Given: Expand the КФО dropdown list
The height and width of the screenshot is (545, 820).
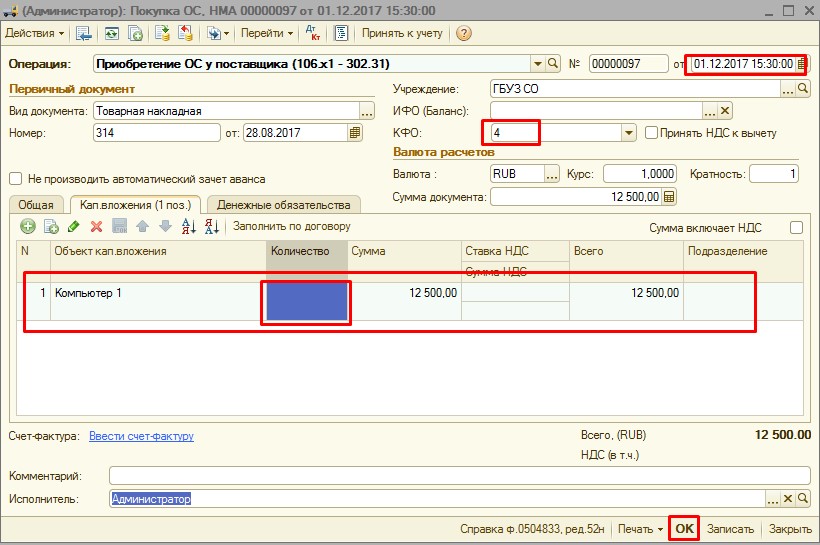Looking at the screenshot, I should (x=629, y=132).
